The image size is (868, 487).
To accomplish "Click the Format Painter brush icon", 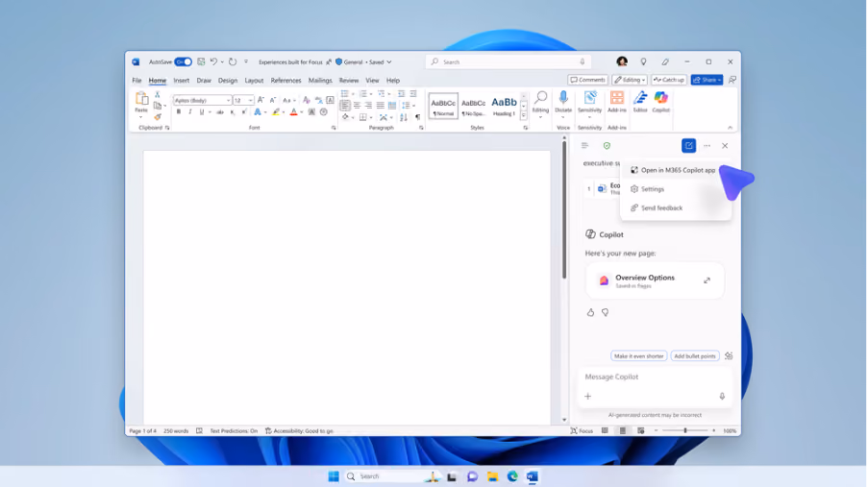I will 158,117.
